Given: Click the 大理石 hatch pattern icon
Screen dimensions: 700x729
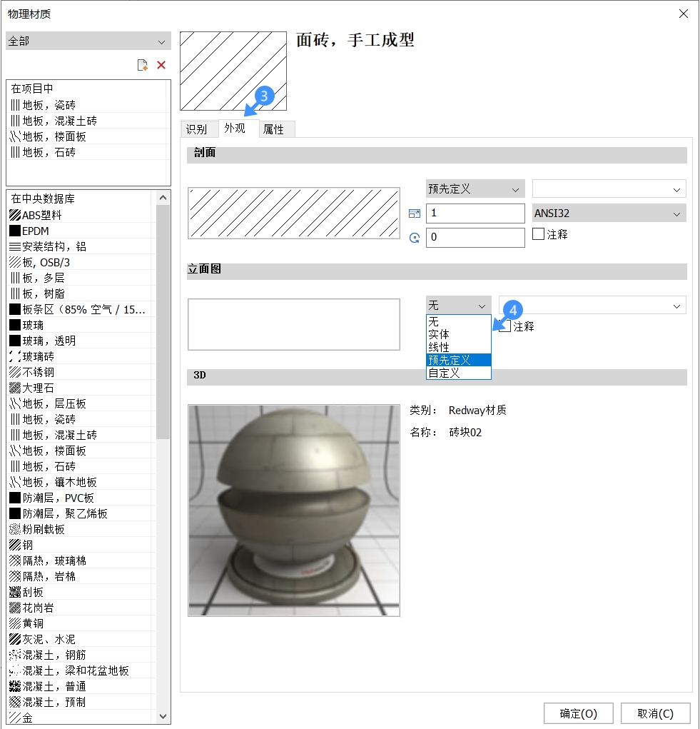Looking at the screenshot, I should tap(15, 388).
